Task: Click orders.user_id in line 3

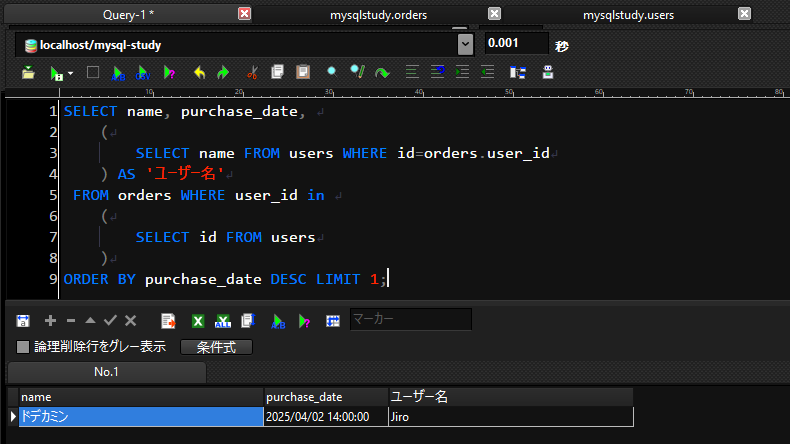Action: [486, 153]
